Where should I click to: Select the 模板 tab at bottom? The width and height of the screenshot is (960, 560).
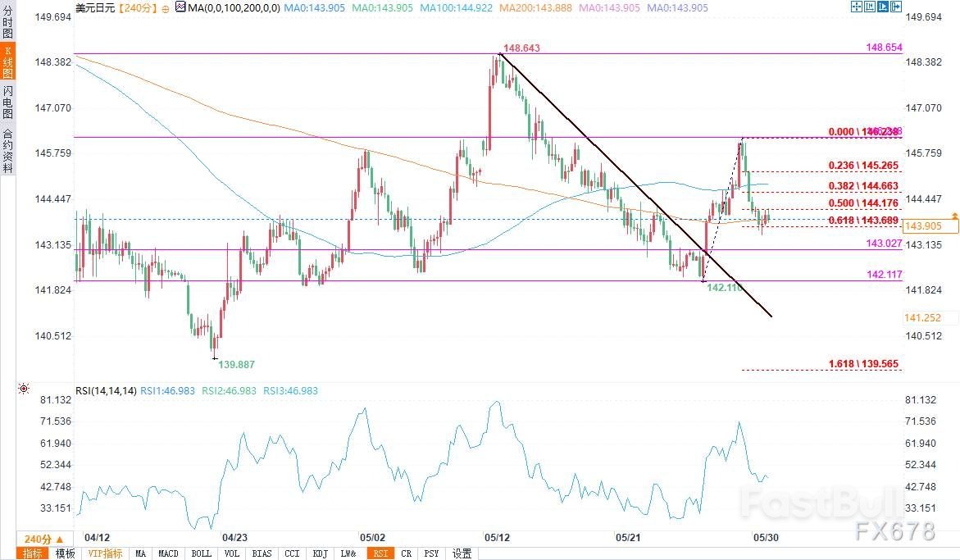pos(65,553)
